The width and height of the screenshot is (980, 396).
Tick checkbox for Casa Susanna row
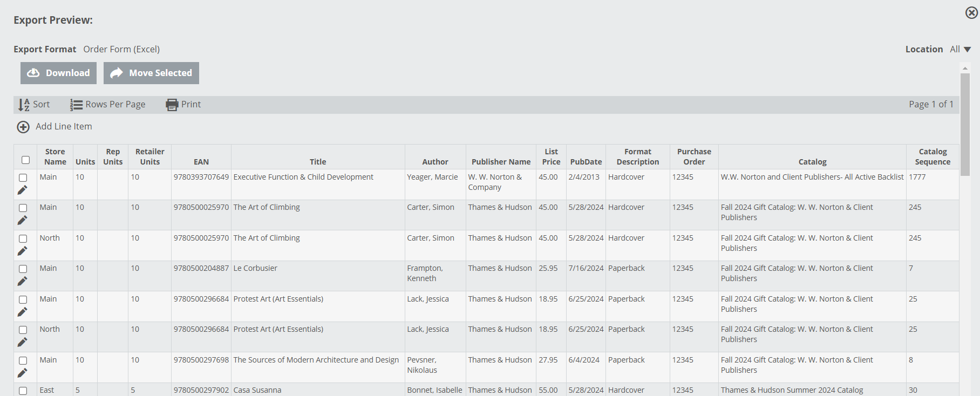tap(23, 391)
